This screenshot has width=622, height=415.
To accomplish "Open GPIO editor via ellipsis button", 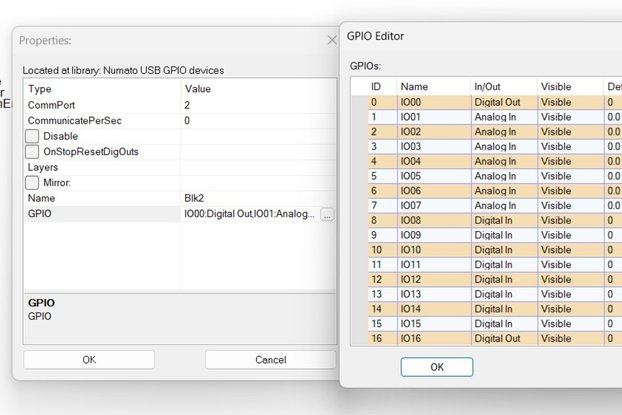I will pyautogui.click(x=327, y=215).
